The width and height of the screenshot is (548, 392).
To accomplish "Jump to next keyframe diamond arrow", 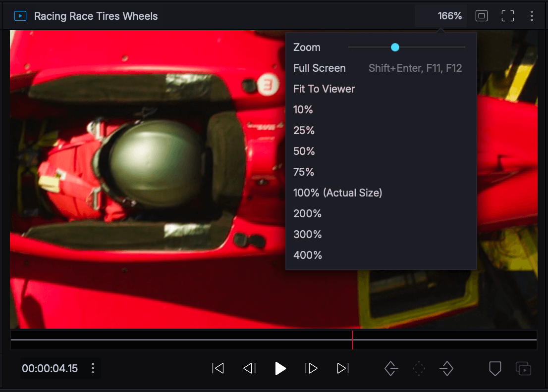I will [x=446, y=368].
